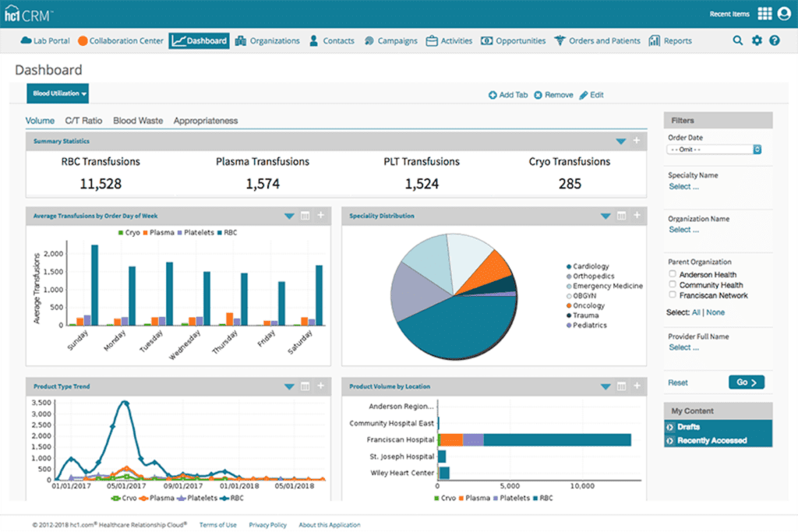Expand the Blood Utilization dropdown
The width and height of the screenshot is (798, 532).
point(58,93)
